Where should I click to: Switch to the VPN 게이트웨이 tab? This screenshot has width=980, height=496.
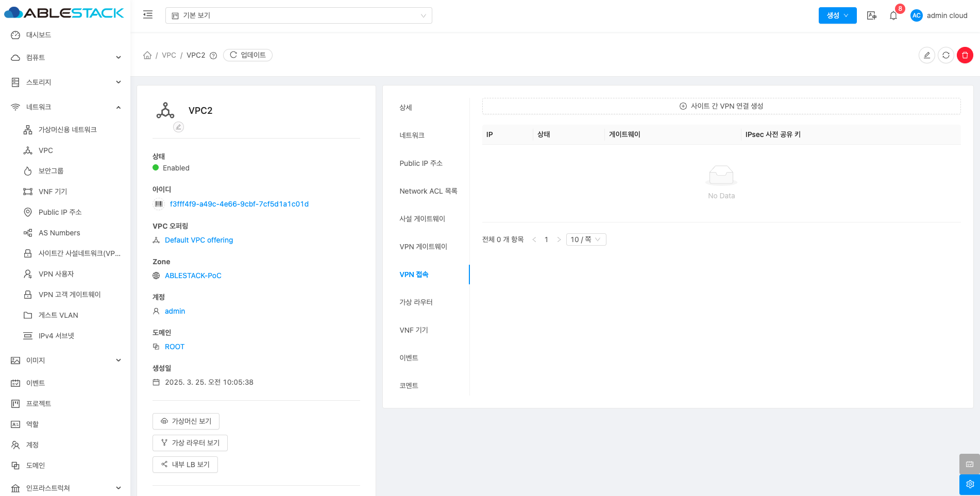tap(423, 247)
